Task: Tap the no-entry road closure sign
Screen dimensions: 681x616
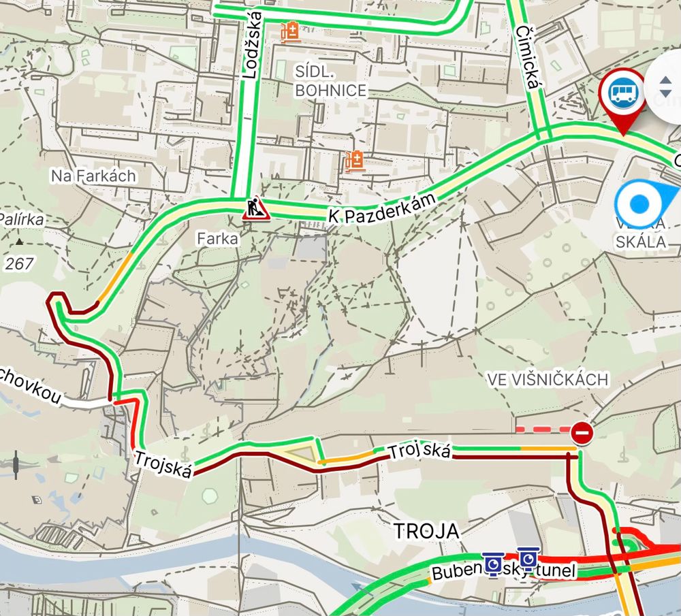Action: (582, 433)
